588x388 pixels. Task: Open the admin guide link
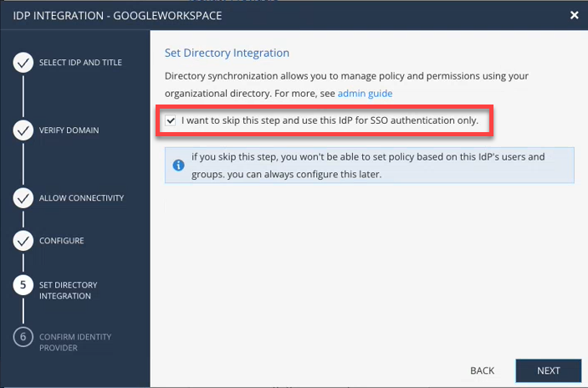365,94
